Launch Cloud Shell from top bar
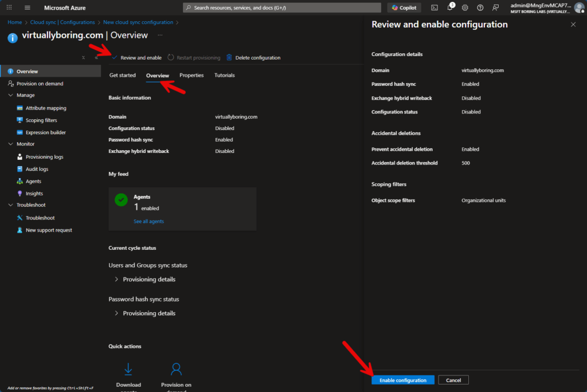 pyautogui.click(x=435, y=7)
